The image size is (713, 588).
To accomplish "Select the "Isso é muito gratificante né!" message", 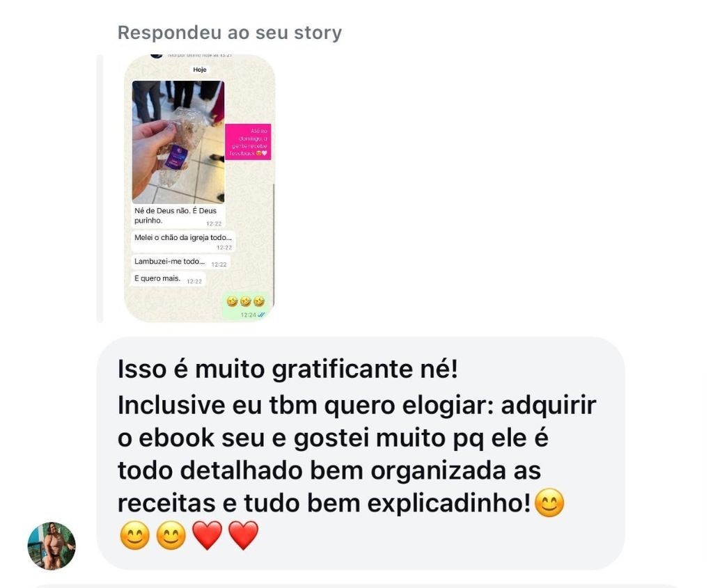I will click(288, 369).
